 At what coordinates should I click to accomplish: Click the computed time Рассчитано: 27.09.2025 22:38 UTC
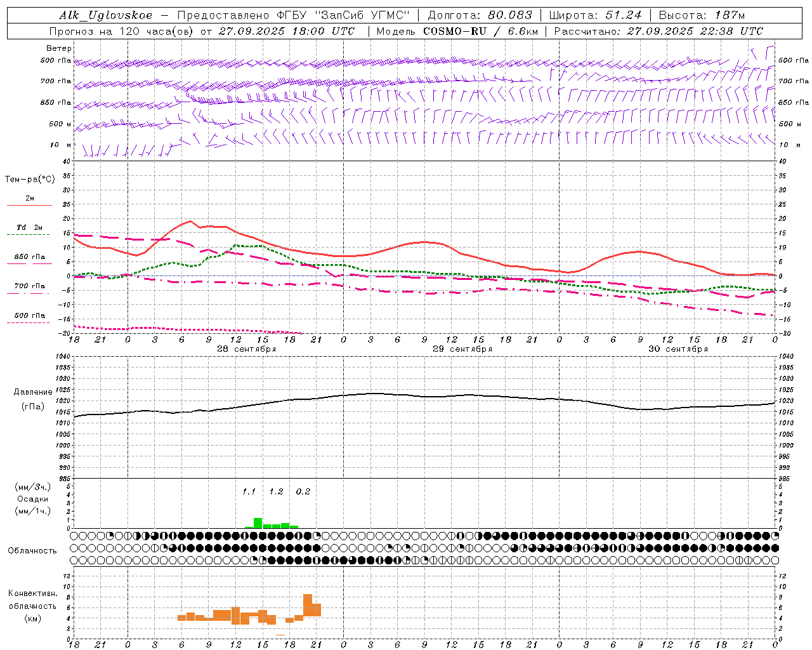coord(658,31)
